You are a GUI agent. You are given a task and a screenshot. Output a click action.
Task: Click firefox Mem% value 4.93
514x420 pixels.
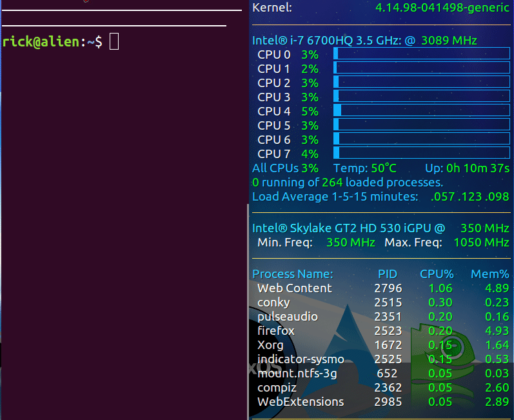tap(497, 331)
